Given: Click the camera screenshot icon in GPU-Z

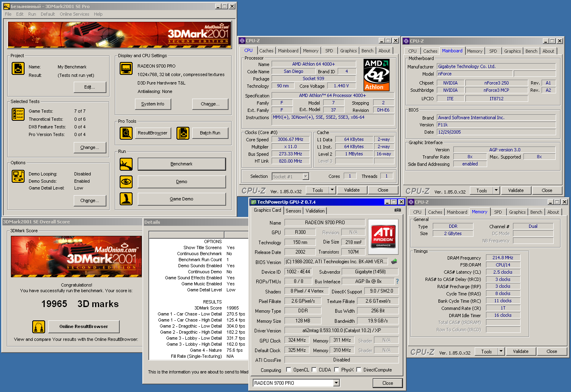Looking at the screenshot, I should [397, 210].
